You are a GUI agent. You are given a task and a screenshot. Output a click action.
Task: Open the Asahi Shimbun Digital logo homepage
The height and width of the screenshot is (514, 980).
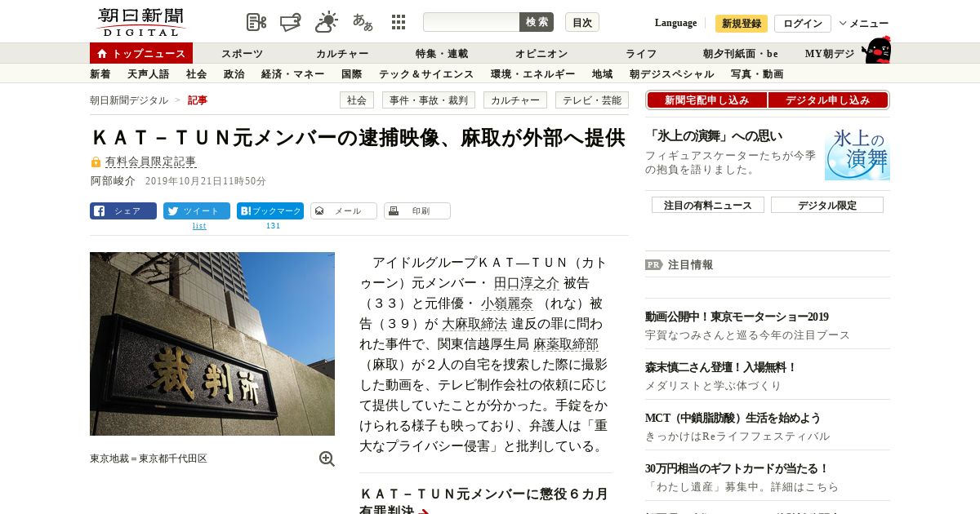pyautogui.click(x=140, y=22)
